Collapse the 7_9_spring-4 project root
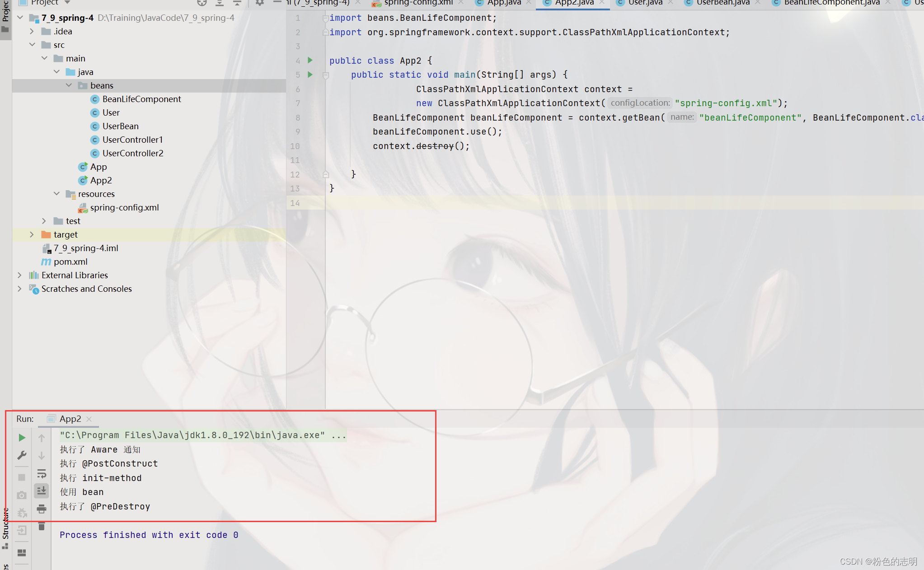Viewport: 924px width, 570px height. (20, 18)
